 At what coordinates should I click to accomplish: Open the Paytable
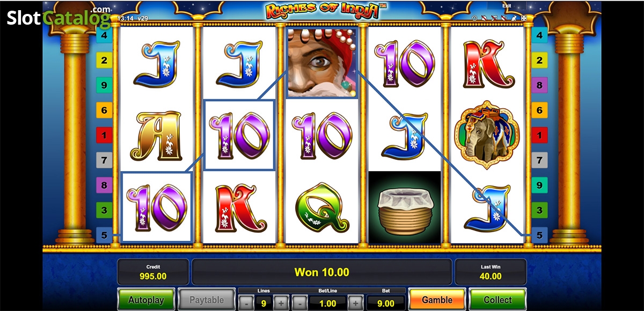(207, 300)
